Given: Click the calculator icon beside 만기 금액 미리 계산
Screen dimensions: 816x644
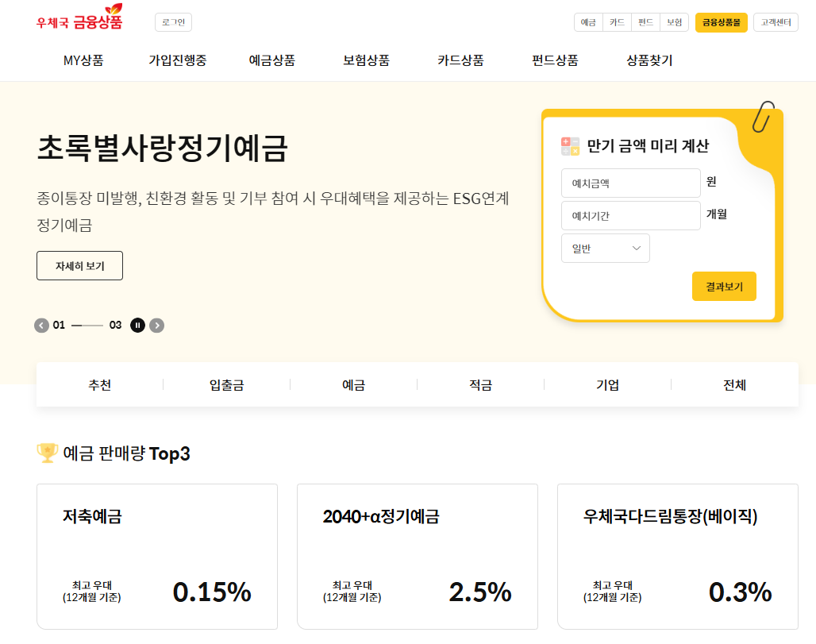Looking at the screenshot, I should click(x=571, y=146).
